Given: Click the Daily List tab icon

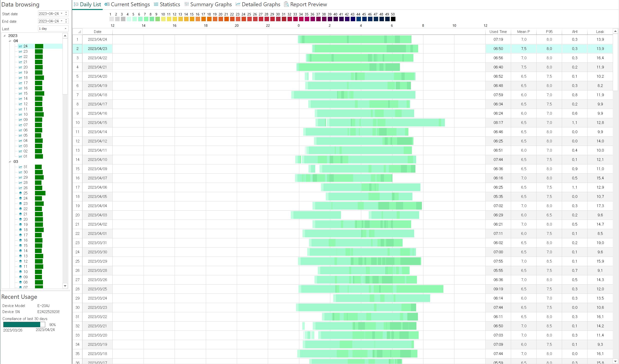Looking at the screenshot, I should tap(76, 4).
